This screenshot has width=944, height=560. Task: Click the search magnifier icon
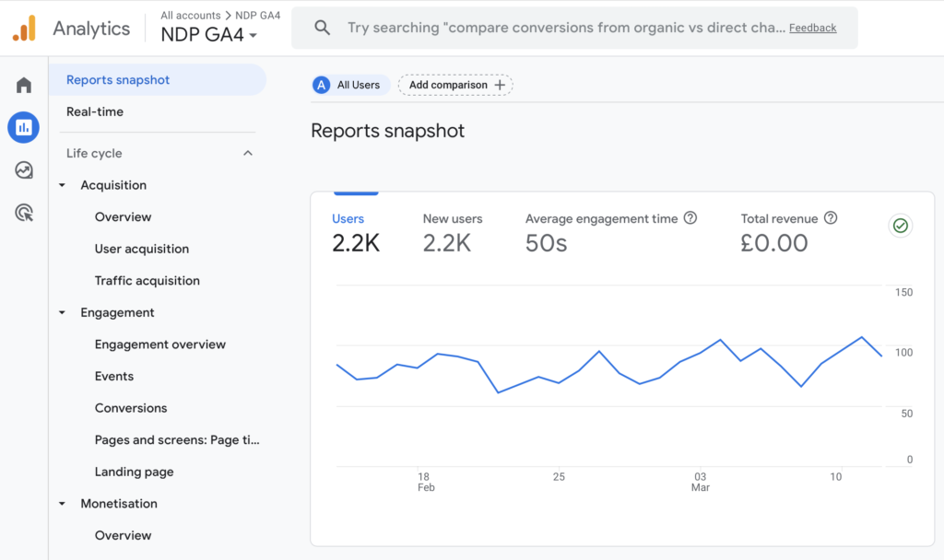click(322, 28)
